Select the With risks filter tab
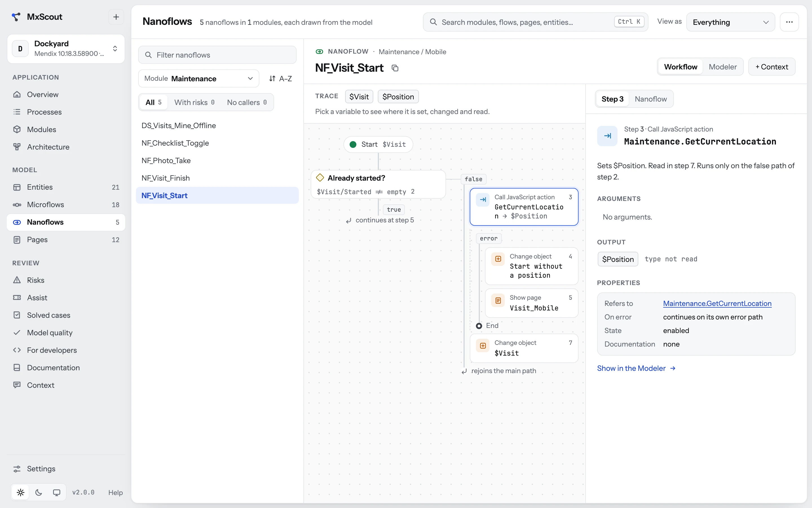812x508 pixels. 194,102
